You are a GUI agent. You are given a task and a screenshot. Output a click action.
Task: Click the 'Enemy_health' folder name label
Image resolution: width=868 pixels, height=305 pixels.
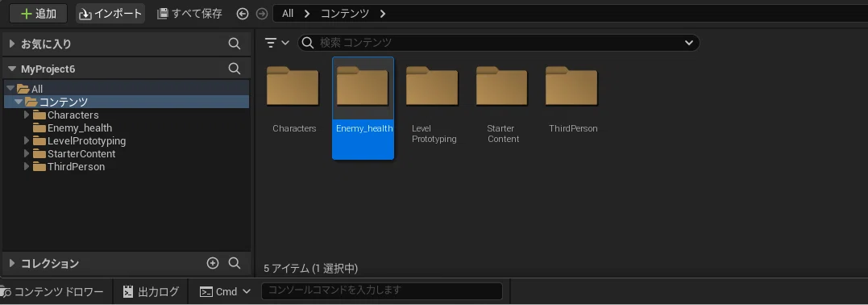tap(364, 128)
